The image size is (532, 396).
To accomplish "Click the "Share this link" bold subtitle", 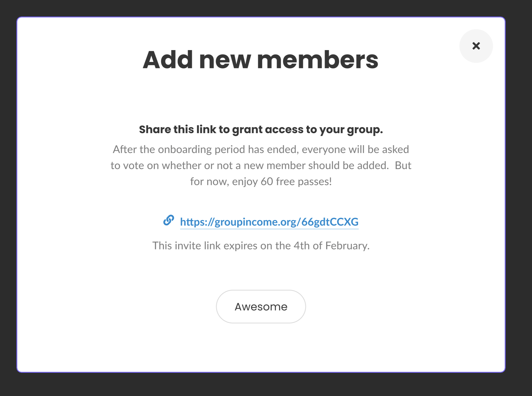I will tap(261, 129).
